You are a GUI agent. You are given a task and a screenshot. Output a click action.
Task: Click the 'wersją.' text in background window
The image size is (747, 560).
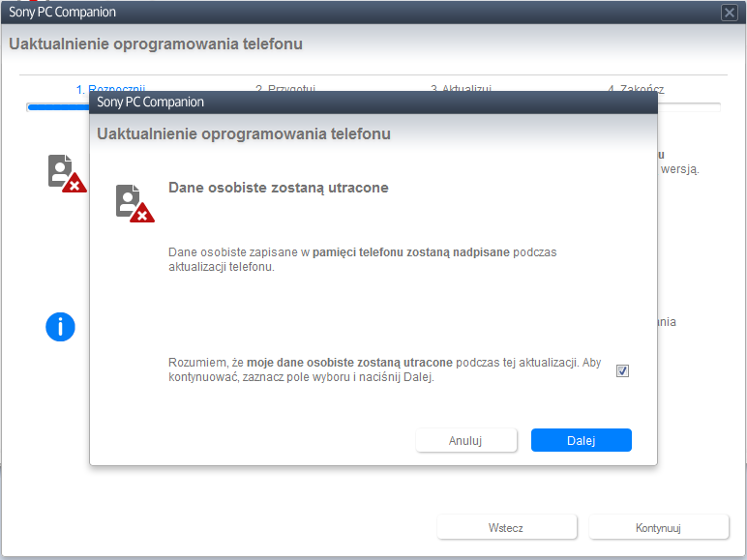(680, 169)
